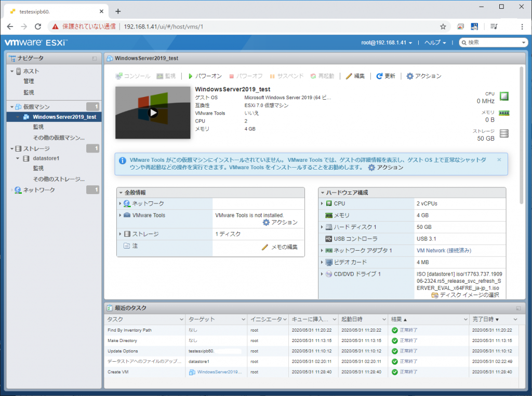Sort tasks by Completed time column header
Screen dimensions: 532x396
[486, 319]
